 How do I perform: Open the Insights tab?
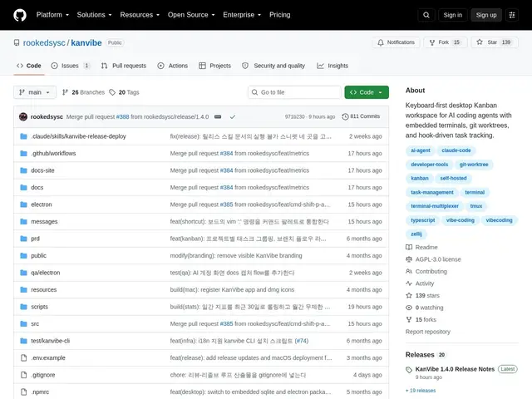pyautogui.click(x=332, y=66)
